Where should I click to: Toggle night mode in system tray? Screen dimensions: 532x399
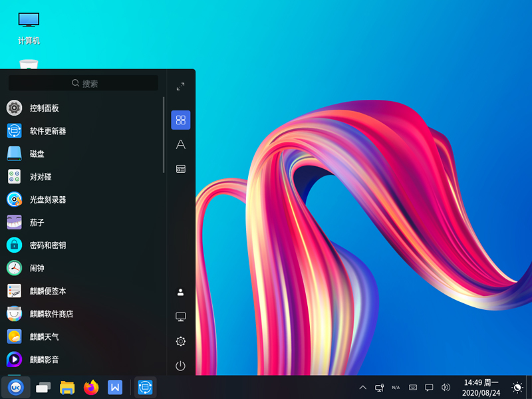[x=517, y=387]
